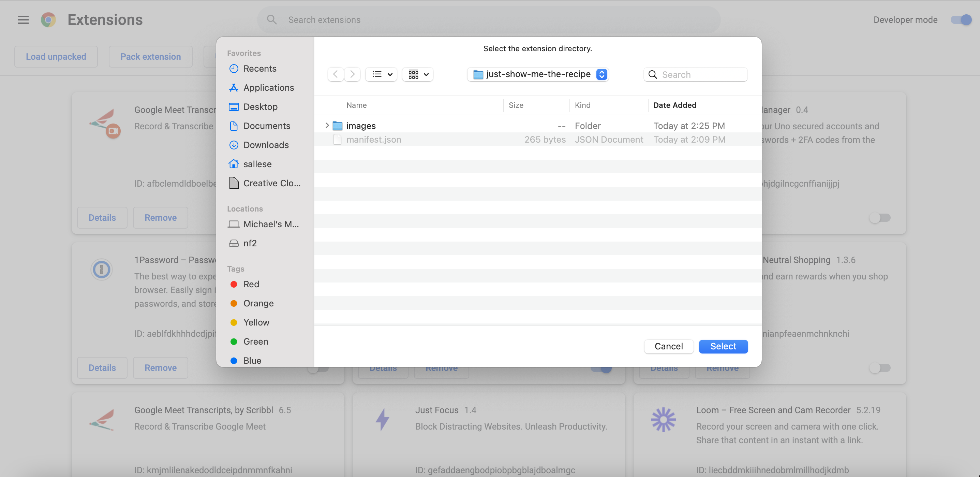
Task: Click the Google Meet Transcripts extension icon in bottom row
Action: point(102,420)
